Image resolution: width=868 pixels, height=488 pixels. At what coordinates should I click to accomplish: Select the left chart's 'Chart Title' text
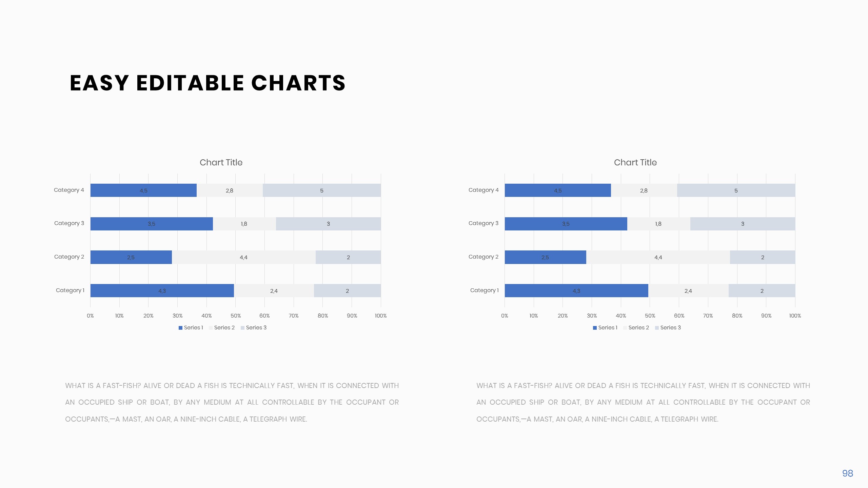[221, 163]
